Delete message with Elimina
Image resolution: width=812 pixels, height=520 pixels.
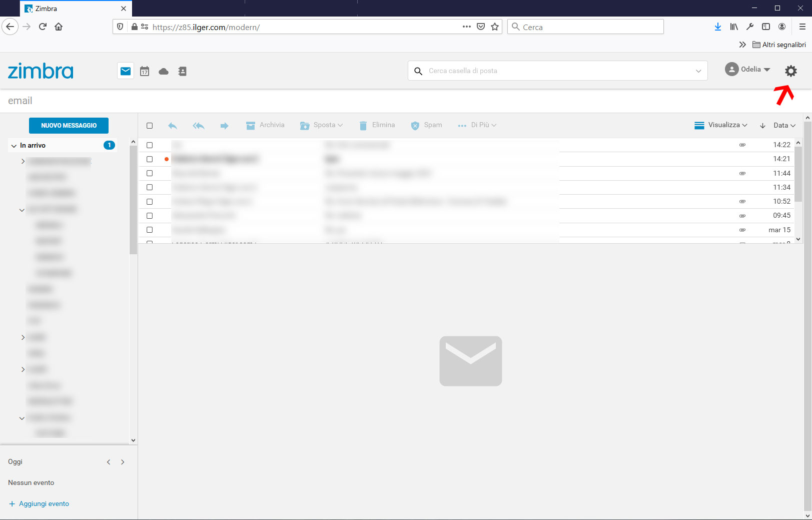[377, 125]
